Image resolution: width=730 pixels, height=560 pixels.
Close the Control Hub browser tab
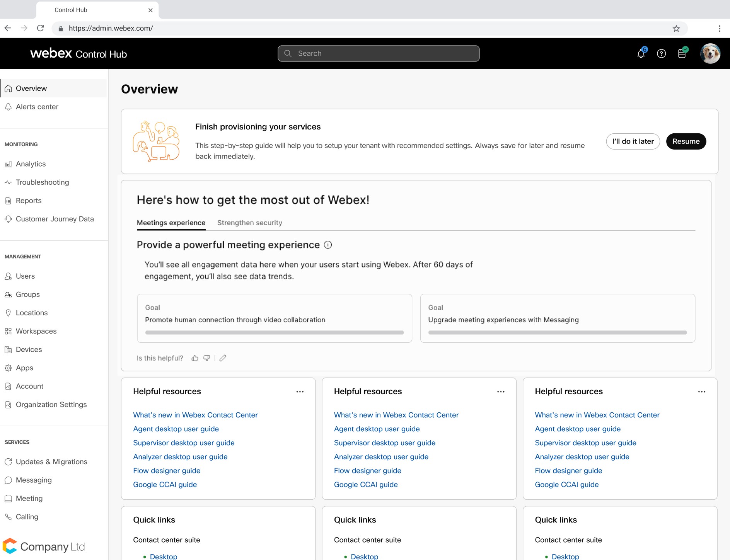(150, 10)
